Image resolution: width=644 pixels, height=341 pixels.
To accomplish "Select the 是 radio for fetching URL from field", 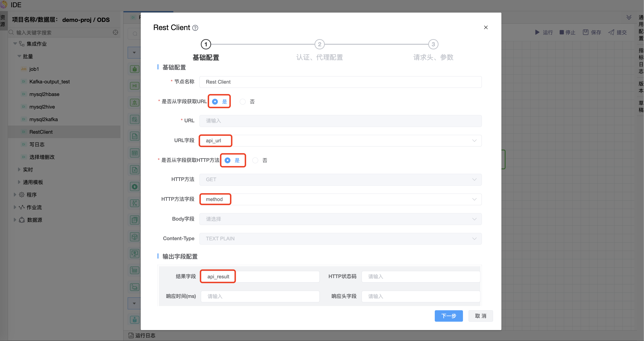I will [x=215, y=102].
